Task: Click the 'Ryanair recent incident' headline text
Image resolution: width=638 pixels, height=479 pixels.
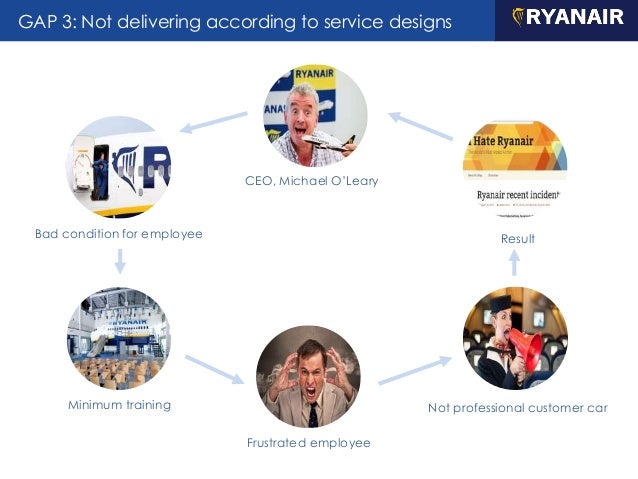Action: coord(518,195)
